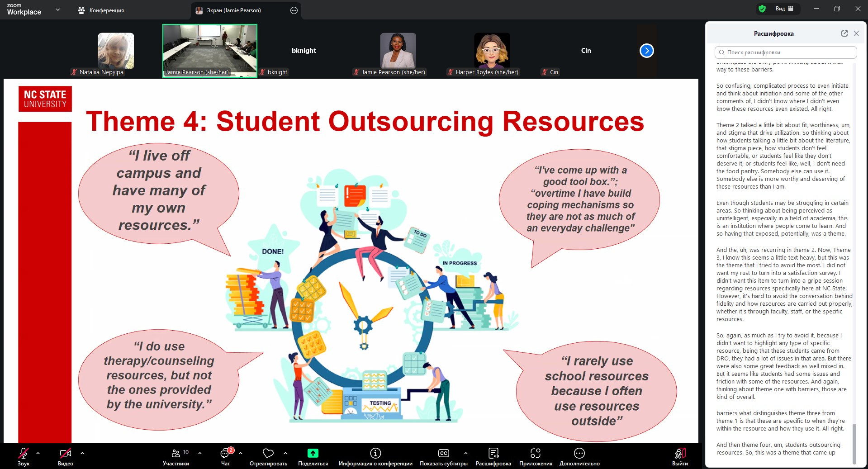Toggle subtitles with Показать субтитры
Image resolution: width=868 pixels, height=469 pixels.
(x=443, y=454)
